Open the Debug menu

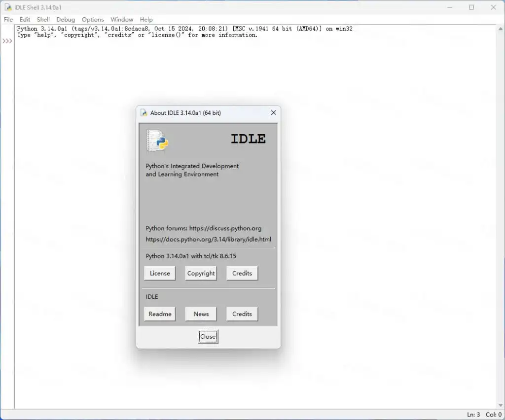tap(66, 20)
